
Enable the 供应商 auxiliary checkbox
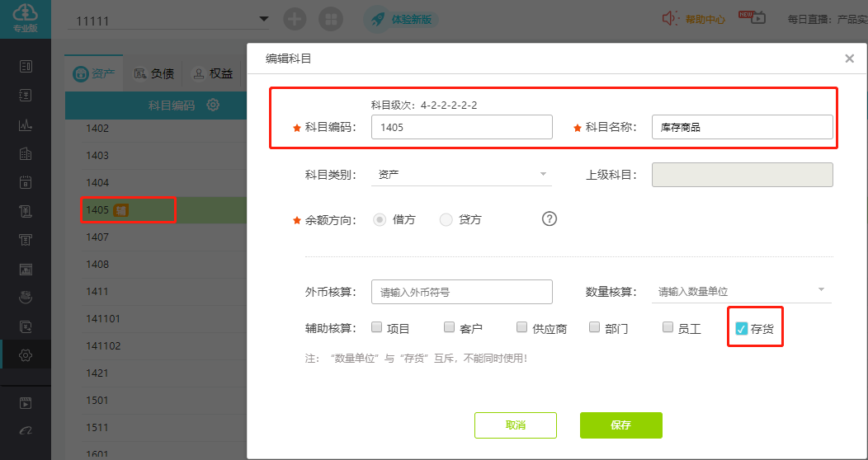[521, 327]
